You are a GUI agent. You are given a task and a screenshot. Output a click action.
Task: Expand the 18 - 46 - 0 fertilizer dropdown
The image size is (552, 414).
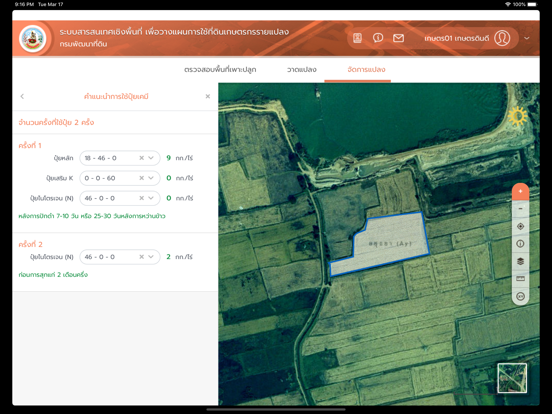coord(151,158)
